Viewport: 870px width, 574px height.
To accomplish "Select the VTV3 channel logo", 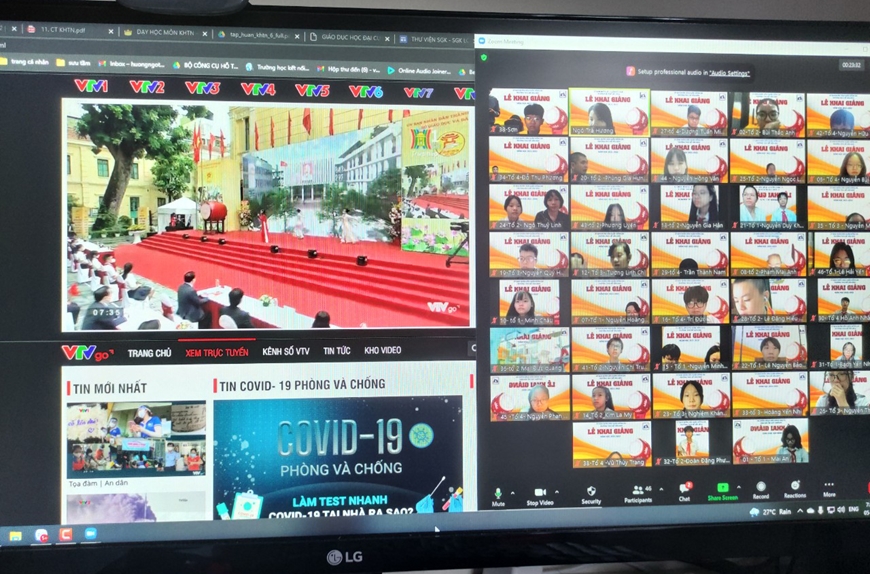I will click(x=203, y=88).
